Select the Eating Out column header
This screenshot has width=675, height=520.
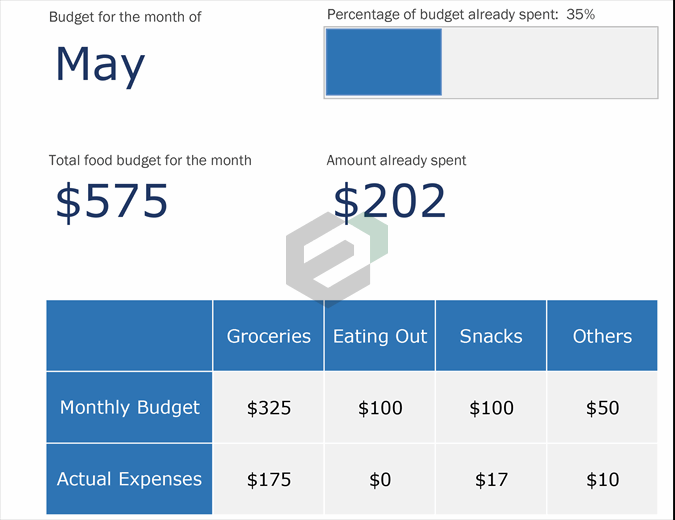(x=379, y=336)
